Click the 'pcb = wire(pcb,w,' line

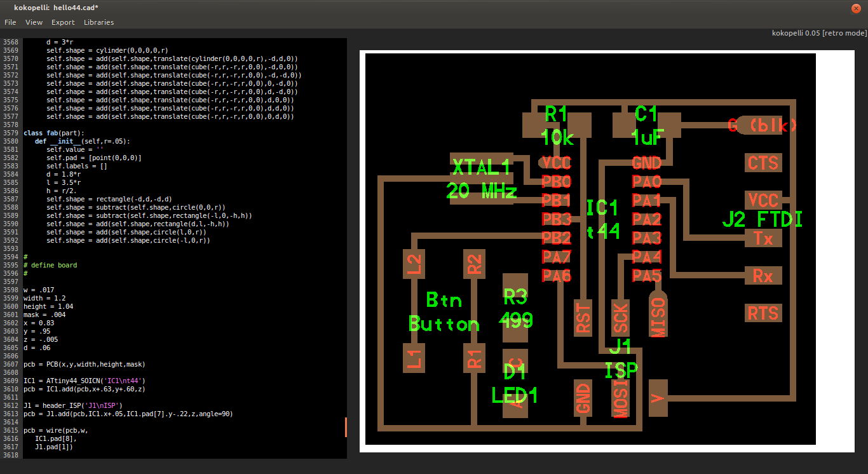(56, 430)
